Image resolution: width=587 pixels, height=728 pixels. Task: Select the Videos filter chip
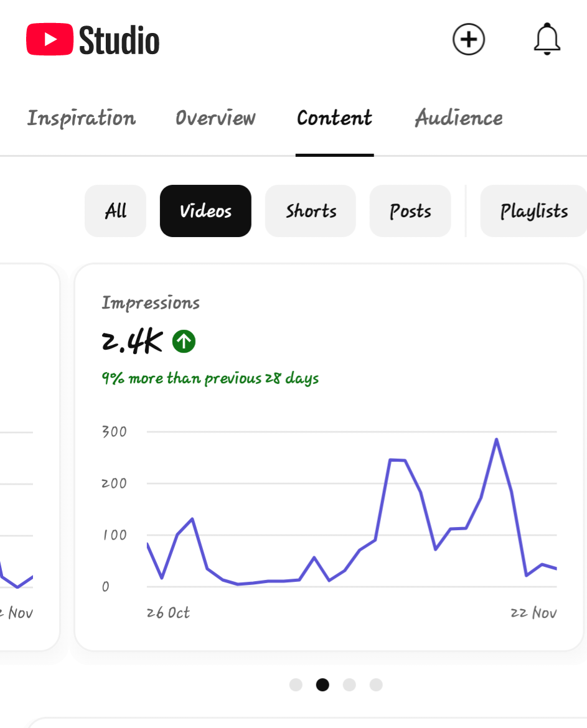coord(205,211)
